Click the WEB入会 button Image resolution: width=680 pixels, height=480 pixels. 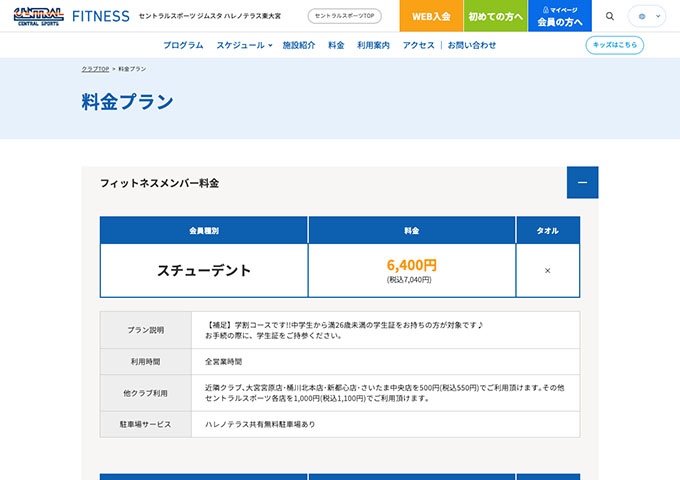(x=431, y=16)
